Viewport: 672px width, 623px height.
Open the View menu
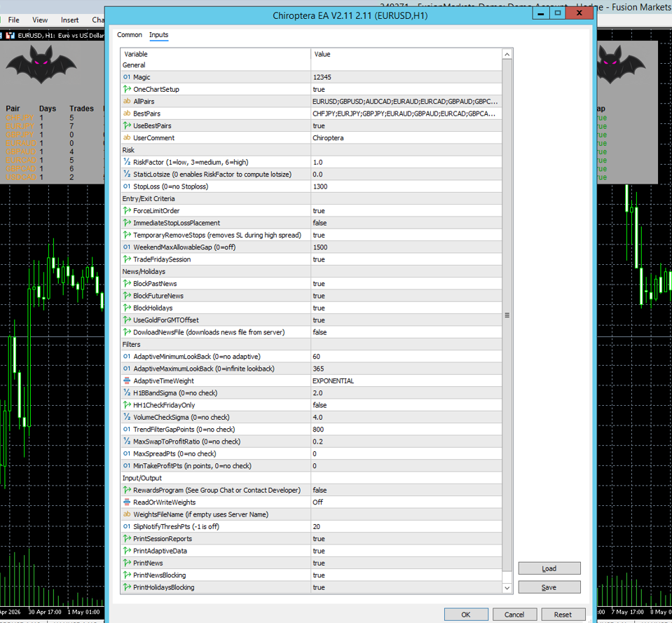tap(40, 20)
